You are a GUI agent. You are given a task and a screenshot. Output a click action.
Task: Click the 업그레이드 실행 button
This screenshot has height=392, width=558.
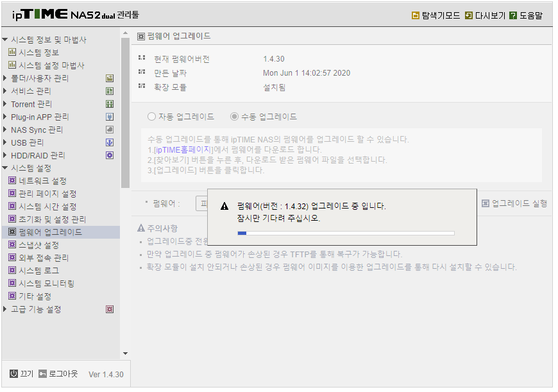[x=514, y=203]
